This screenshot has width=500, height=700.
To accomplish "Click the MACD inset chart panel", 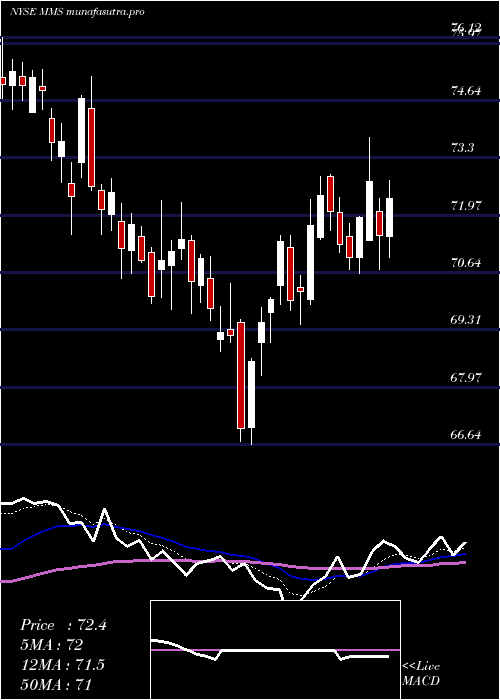I will pos(275,650).
